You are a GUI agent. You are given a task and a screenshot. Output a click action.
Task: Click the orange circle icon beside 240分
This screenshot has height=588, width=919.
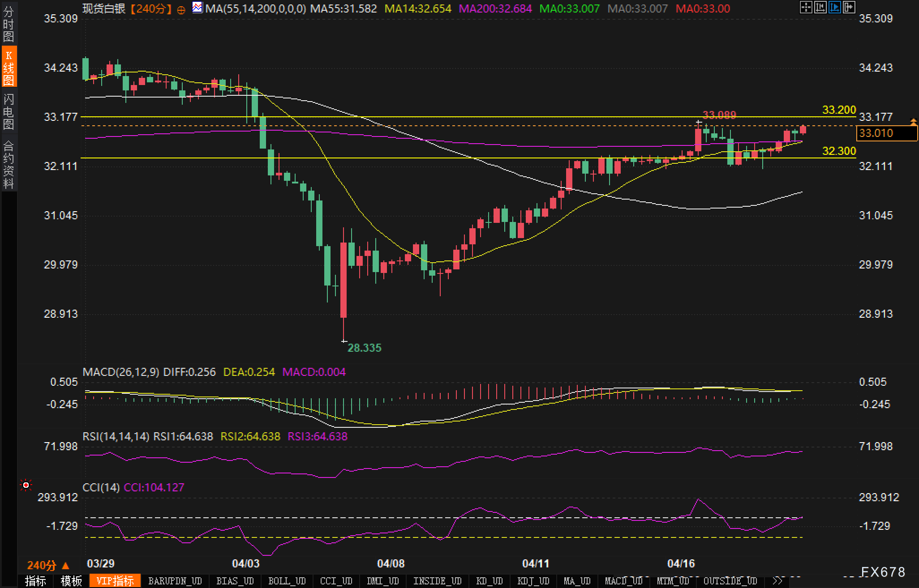[x=181, y=10]
